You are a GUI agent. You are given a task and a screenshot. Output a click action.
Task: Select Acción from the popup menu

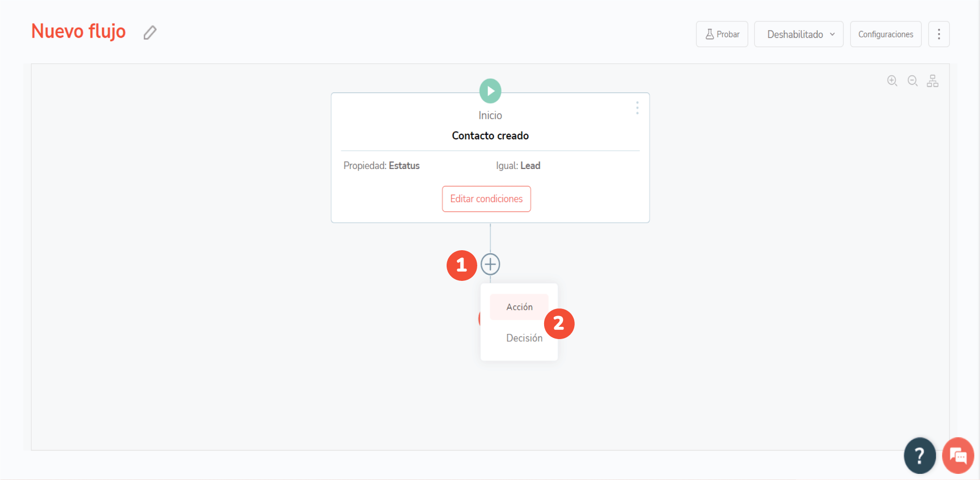(519, 307)
